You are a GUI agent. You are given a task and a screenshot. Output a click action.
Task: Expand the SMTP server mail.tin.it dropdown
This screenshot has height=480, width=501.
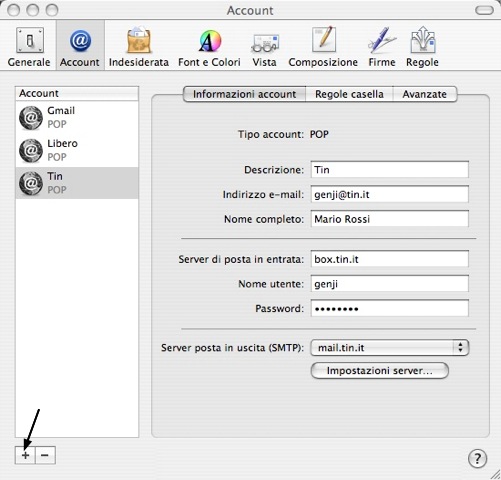[389, 348]
